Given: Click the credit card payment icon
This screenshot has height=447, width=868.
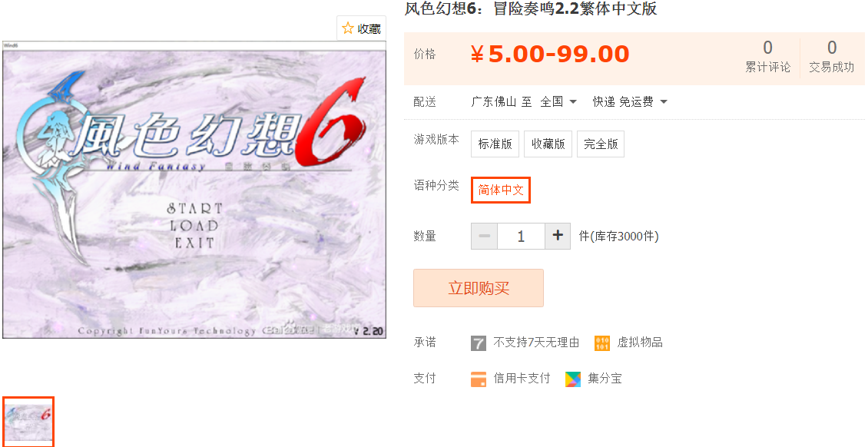Looking at the screenshot, I should 479,379.
